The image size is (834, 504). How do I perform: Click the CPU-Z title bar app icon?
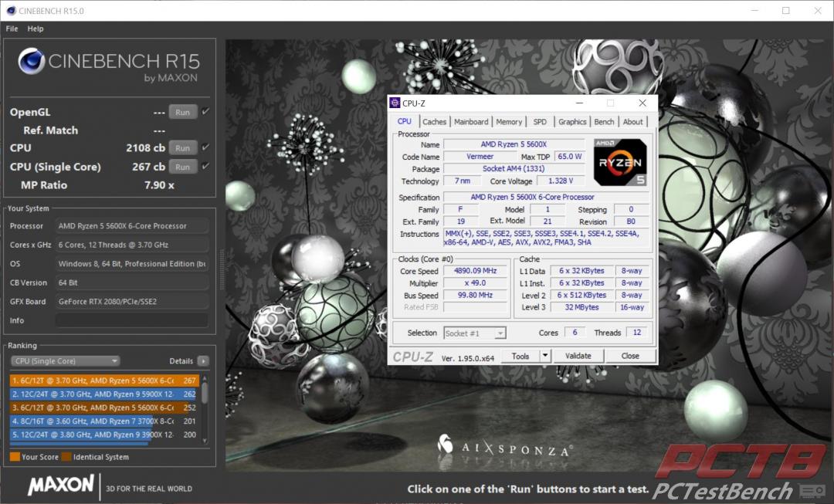[x=395, y=103]
